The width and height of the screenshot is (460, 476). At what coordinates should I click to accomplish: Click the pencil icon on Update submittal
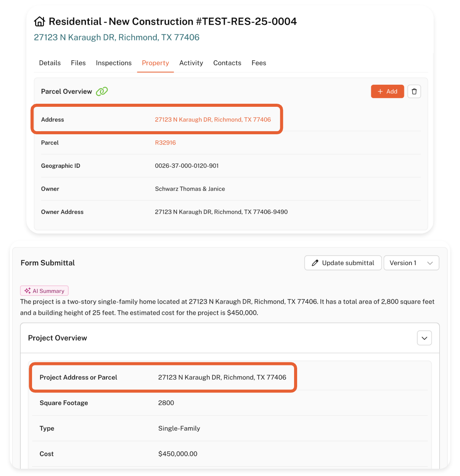point(315,263)
